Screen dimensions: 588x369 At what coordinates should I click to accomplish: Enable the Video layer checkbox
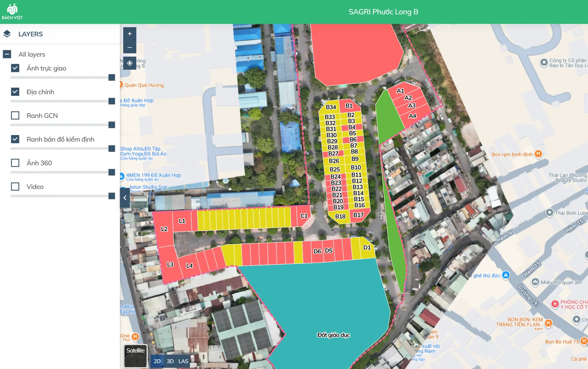(x=15, y=187)
